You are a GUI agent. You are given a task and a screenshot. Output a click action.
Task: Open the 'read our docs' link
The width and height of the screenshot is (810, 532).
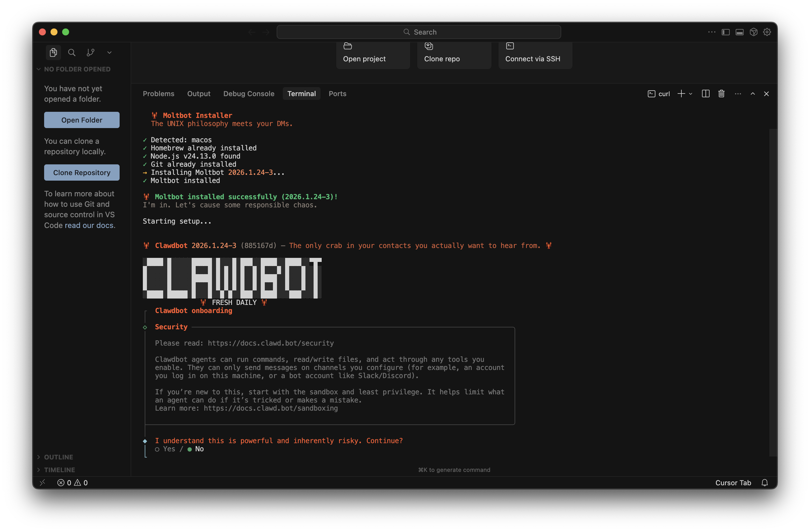pos(89,225)
